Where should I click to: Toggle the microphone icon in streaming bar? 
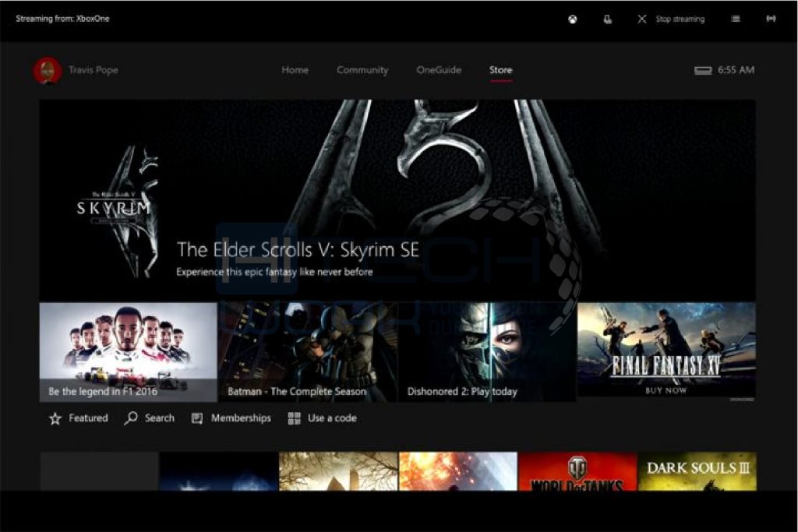pos(607,19)
